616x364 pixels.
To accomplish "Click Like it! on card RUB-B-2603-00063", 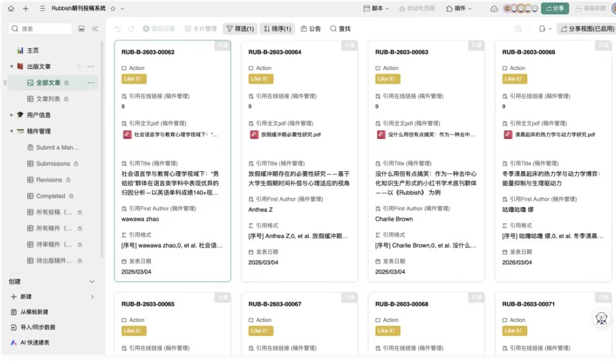I will [x=387, y=79].
